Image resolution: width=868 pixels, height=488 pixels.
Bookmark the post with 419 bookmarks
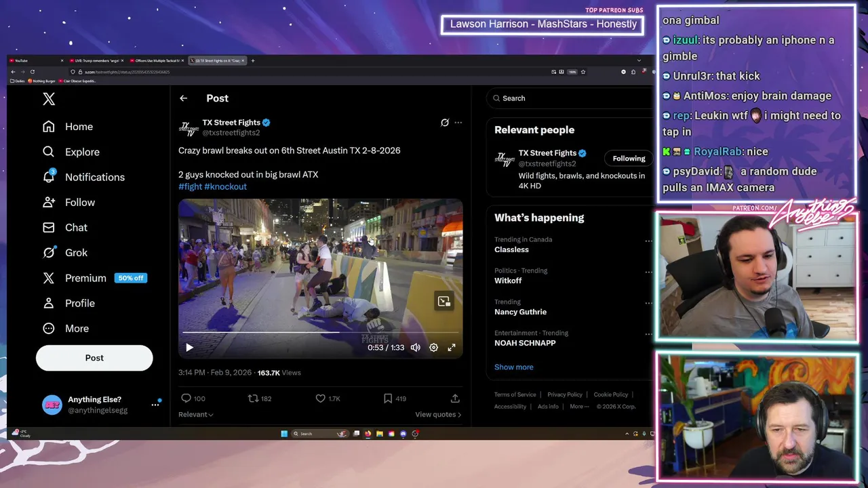coord(387,399)
